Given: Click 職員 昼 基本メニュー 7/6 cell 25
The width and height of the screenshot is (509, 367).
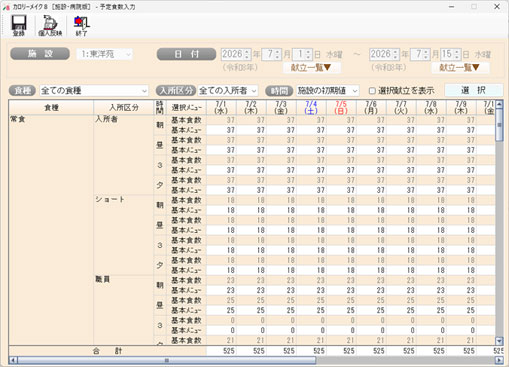Looking at the screenshot, I should click(371, 310).
